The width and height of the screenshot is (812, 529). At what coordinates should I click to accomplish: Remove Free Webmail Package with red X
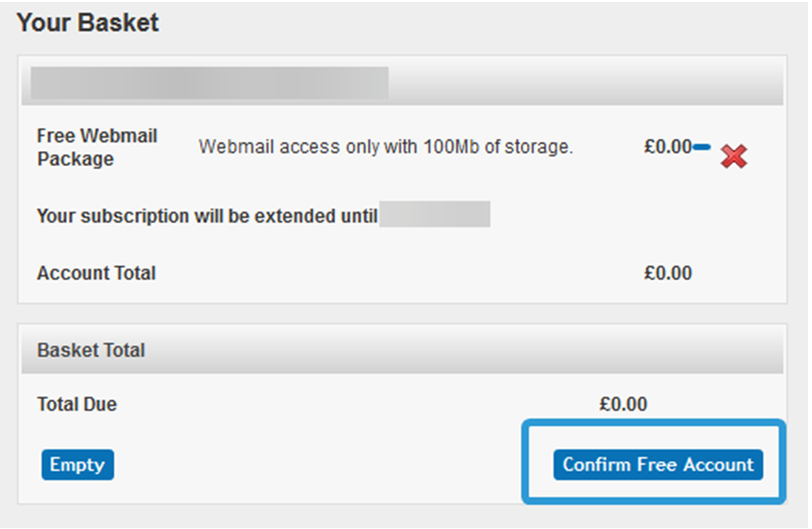pos(733,156)
